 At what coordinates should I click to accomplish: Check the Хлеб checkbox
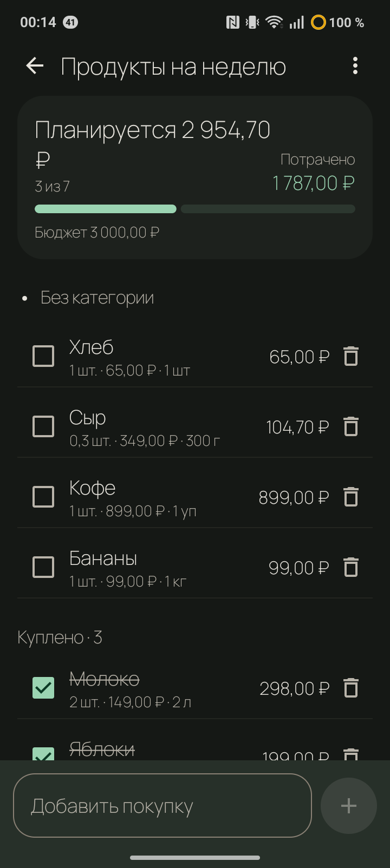point(43,357)
